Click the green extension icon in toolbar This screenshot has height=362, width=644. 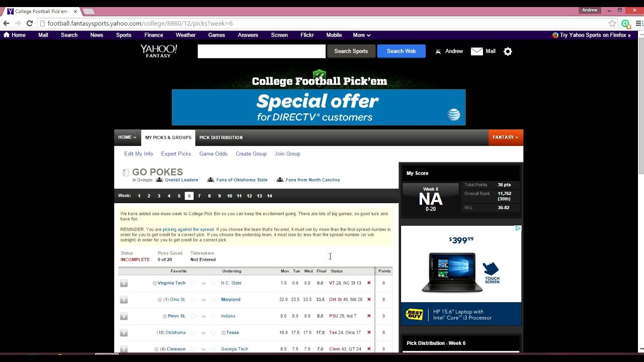tap(625, 23)
